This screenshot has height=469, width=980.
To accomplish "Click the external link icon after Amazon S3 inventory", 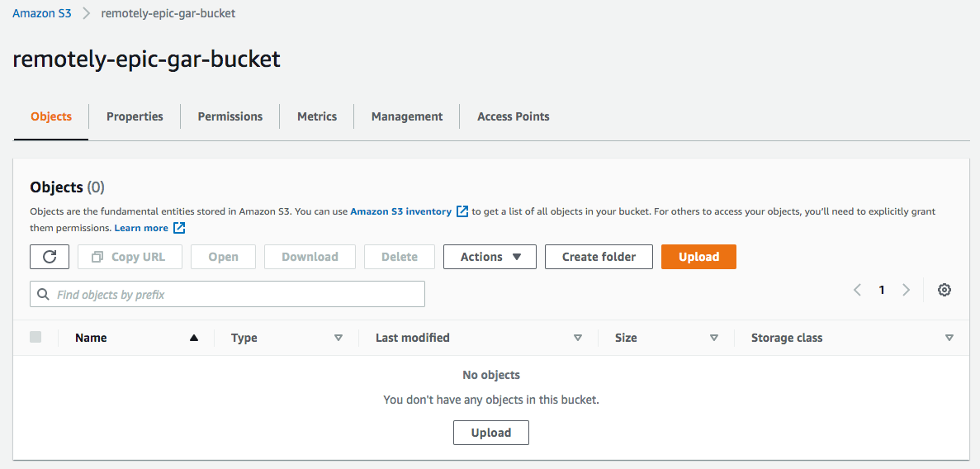I will click(x=462, y=211).
